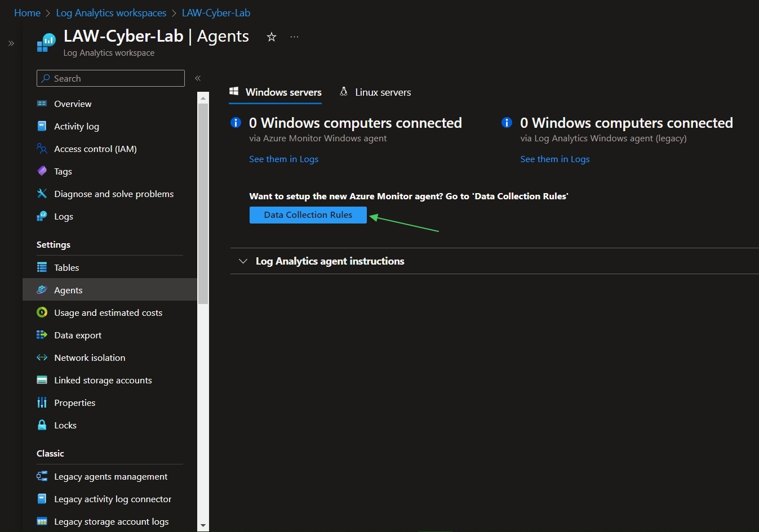The width and height of the screenshot is (759, 532).
Task: Switch to the Linux servers tab
Action: click(375, 92)
